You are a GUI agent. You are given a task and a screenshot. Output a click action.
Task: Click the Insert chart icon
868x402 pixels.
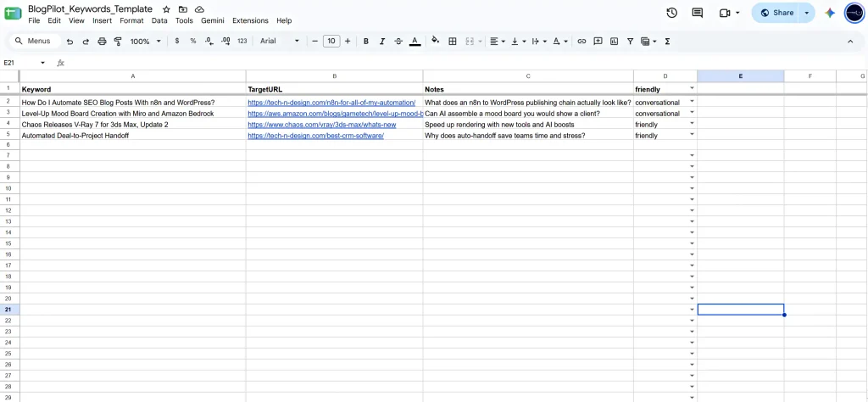point(614,41)
